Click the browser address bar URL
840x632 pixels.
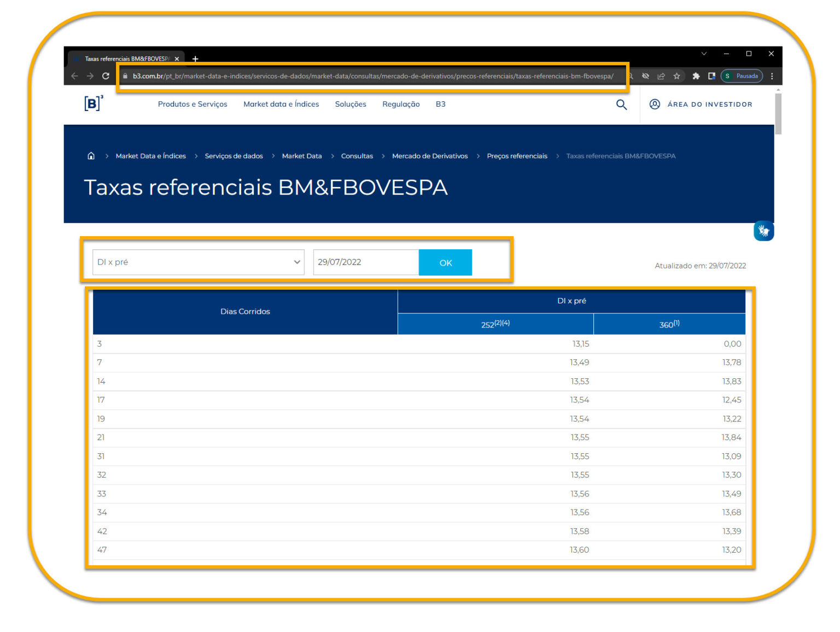coord(372,76)
